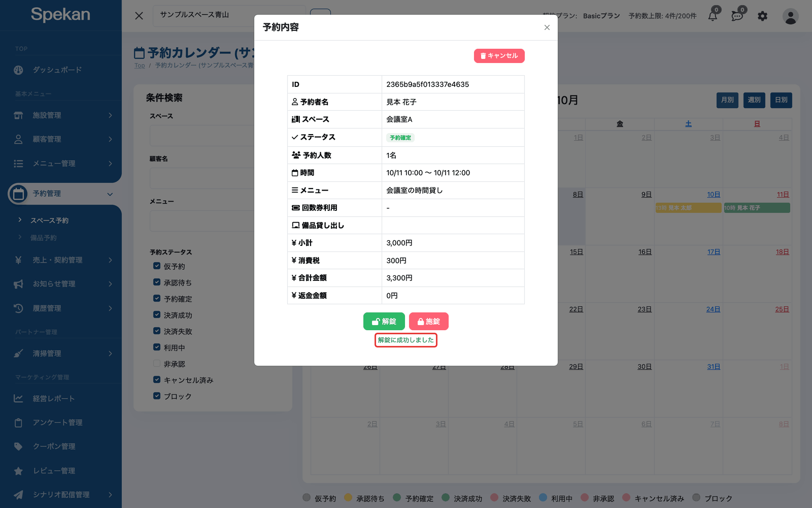
Task: Close the space selector with X icon
Action: coord(139,16)
